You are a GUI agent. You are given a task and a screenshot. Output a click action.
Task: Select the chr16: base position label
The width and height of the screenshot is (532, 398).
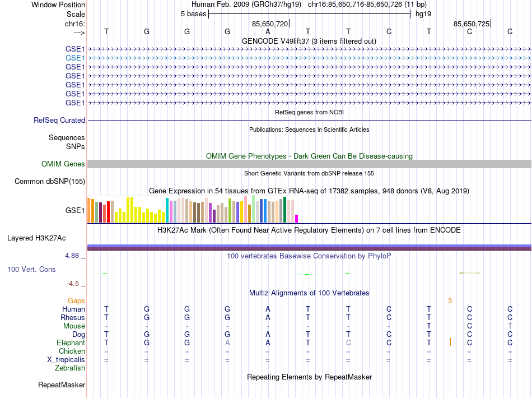point(75,24)
